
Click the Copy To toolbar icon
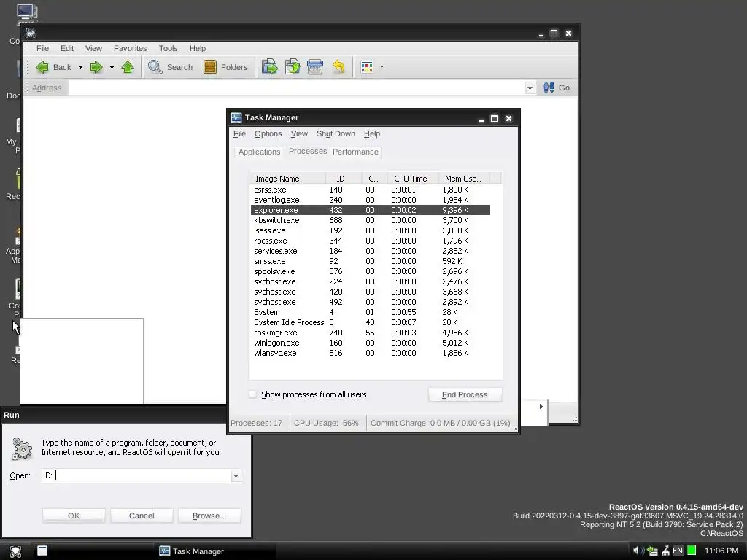pos(293,67)
